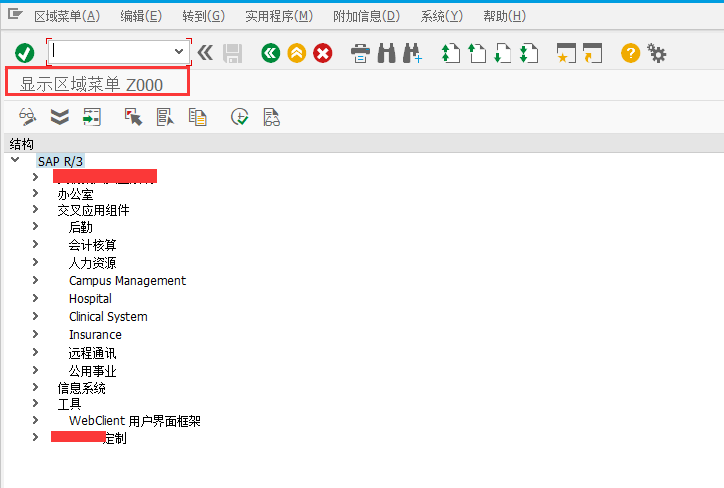Click the Print icon
This screenshot has width=724, height=488.
(360, 53)
